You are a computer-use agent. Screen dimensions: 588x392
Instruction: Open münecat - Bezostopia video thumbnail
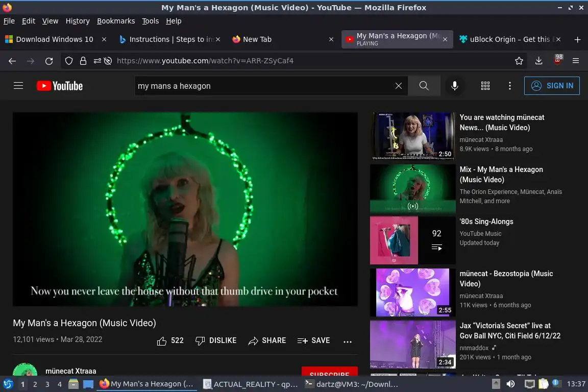coord(412,292)
